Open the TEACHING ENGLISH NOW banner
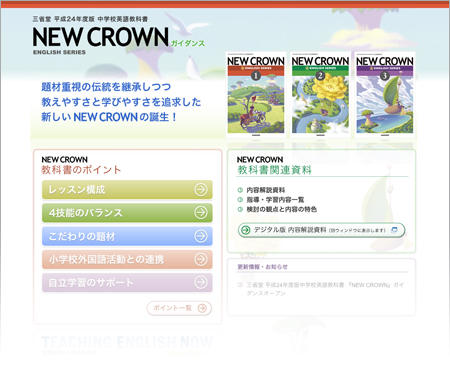The image size is (450, 366). coord(128,343)
